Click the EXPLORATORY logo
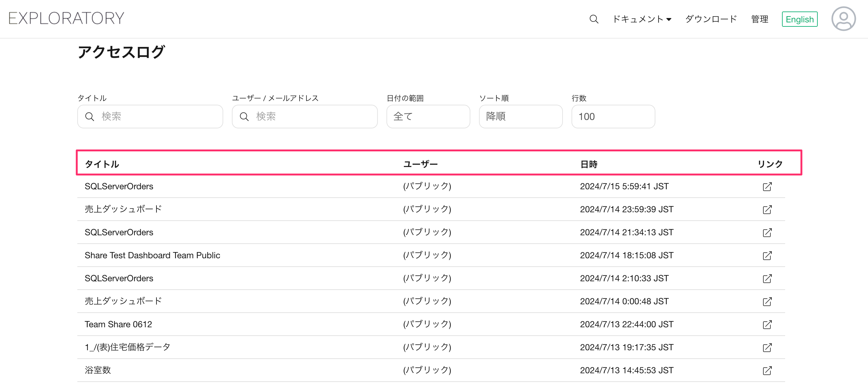Screen dimensions: 868x386 66,18
